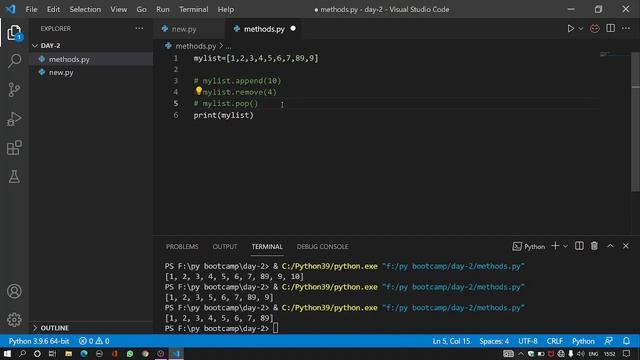This screenshot has width=640, height=360.
Task: Click the editor vertical scrollbar
Action: 636,121
